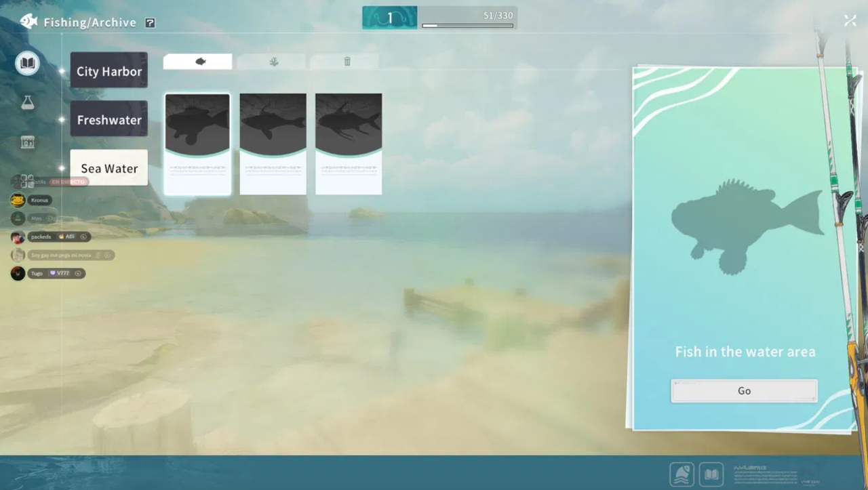Image resolution: width=868 pixels, height=490 pixels.
Task: Click the four-squares grid icon in the sidebar
Action: coord(27,181)
